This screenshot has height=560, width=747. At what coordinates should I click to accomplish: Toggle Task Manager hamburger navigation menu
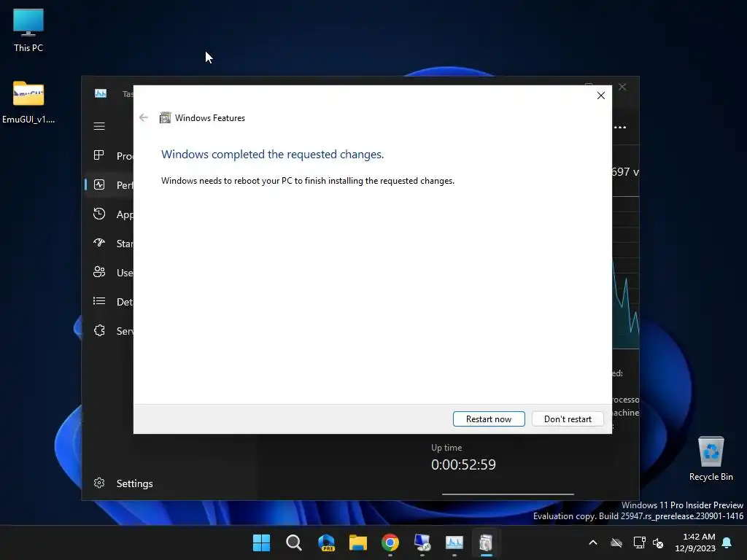point(99,126)
